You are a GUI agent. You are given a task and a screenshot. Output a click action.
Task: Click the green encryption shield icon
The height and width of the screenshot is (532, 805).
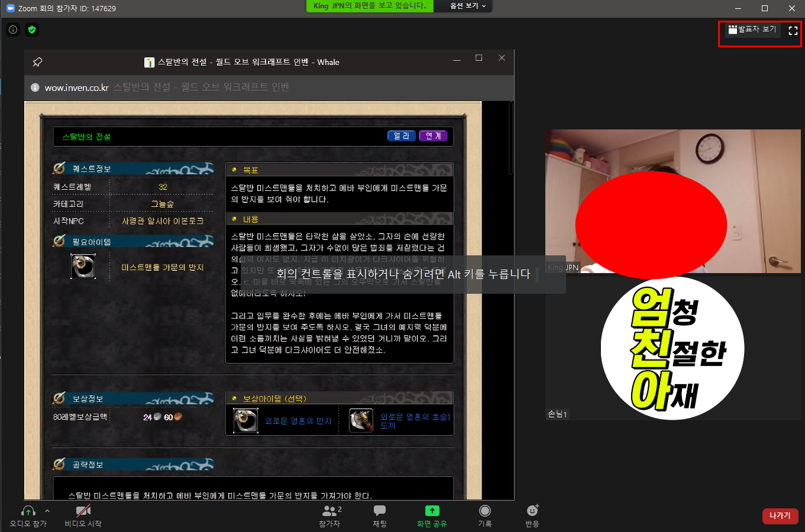click(32, 30)
